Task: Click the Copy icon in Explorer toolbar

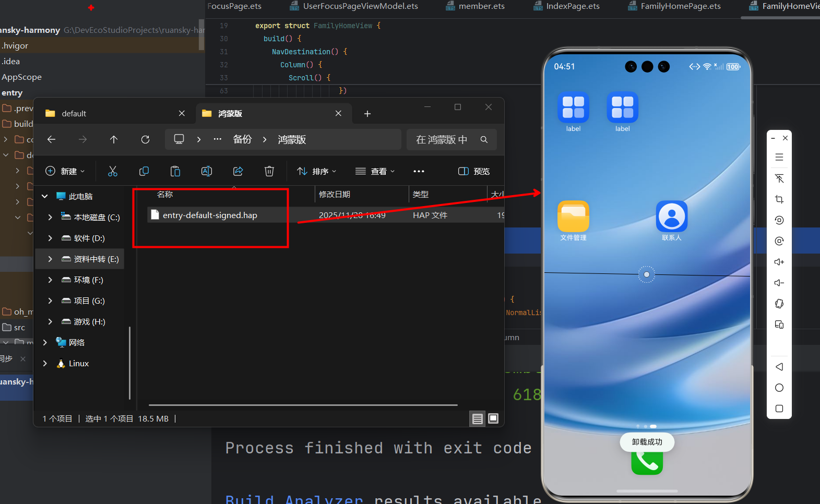Action: (144, 171)
